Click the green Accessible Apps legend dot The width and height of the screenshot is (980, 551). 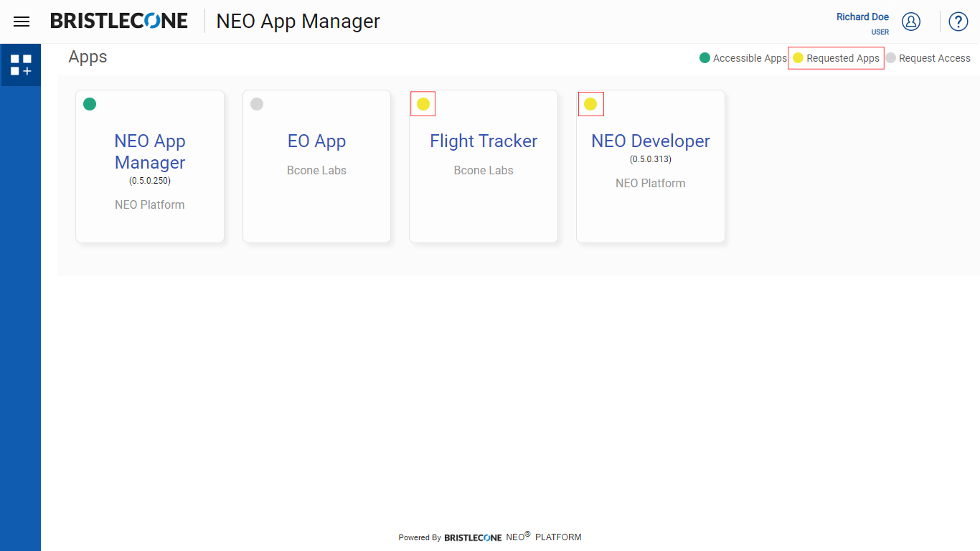pos(705,58)
